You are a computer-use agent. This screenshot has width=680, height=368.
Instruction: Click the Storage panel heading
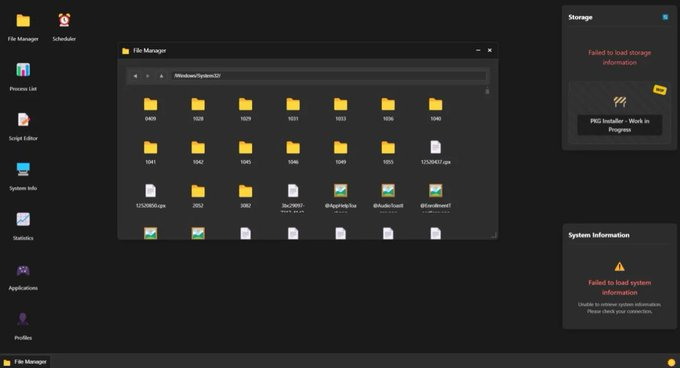(x=580, y=17)
